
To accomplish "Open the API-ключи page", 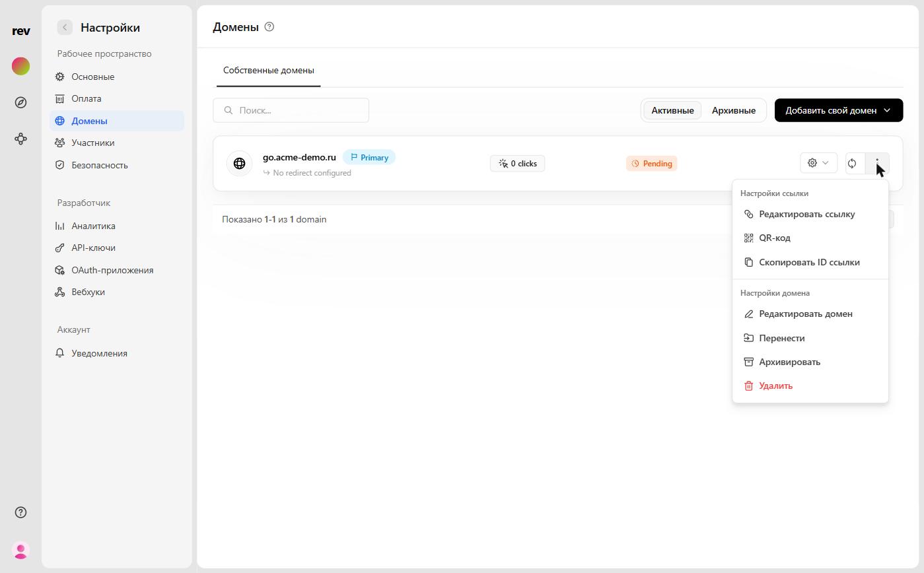I will point(117,248).
